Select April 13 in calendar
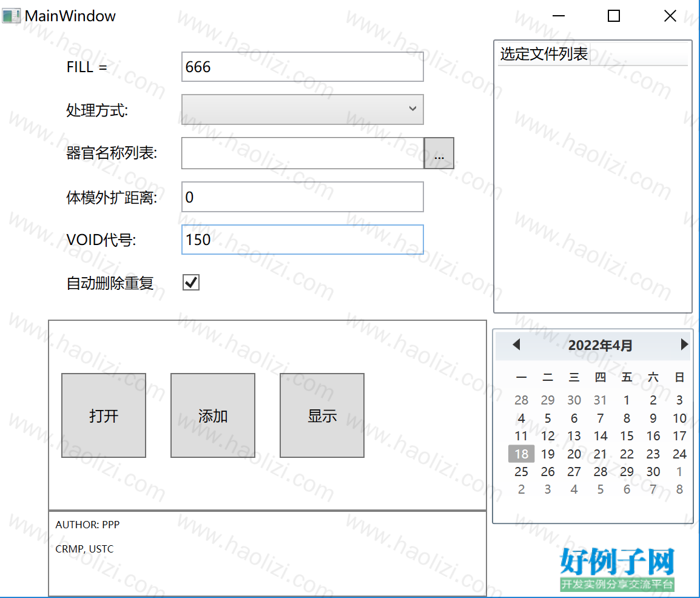This screenshot has height=598, width=700. pyautogui.click(x=574, y=436)
